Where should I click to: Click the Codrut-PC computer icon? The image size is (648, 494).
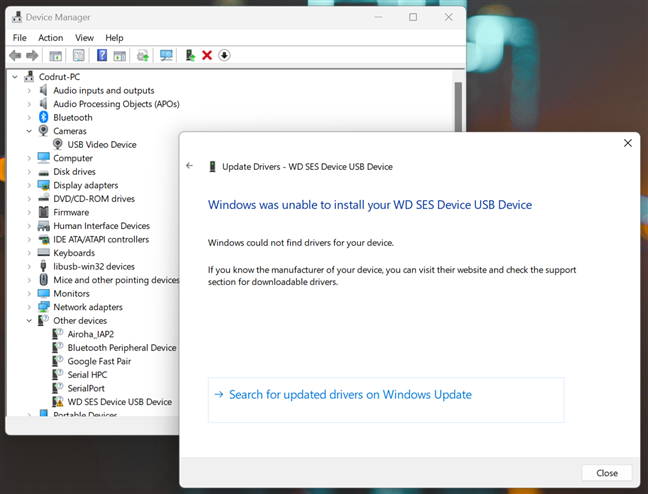point(29,76)
